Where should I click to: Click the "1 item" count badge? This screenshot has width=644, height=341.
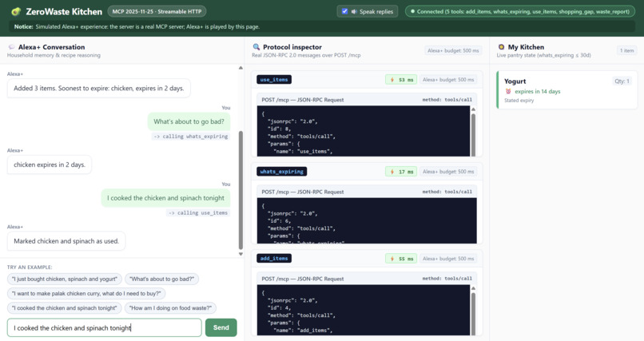pyautogui.click(x=626, y=50)
